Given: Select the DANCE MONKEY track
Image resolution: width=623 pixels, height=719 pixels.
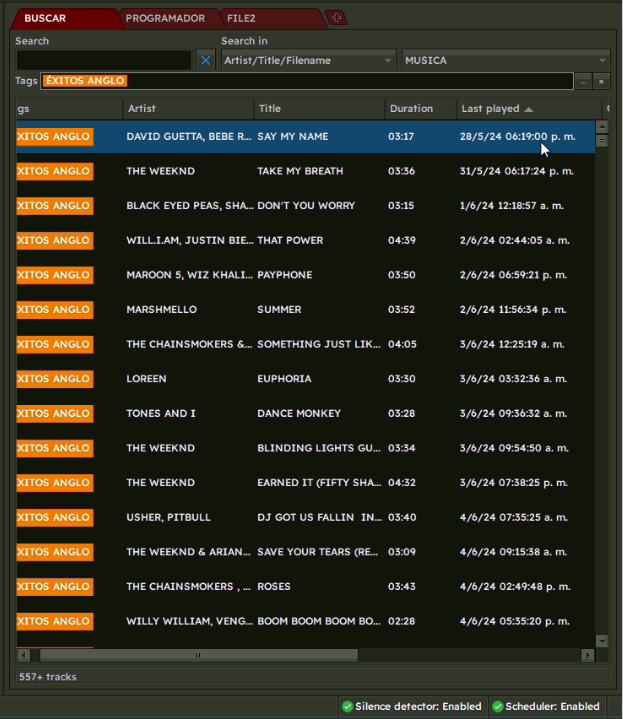Looking at the screenshot, I should tap(299, 413).
